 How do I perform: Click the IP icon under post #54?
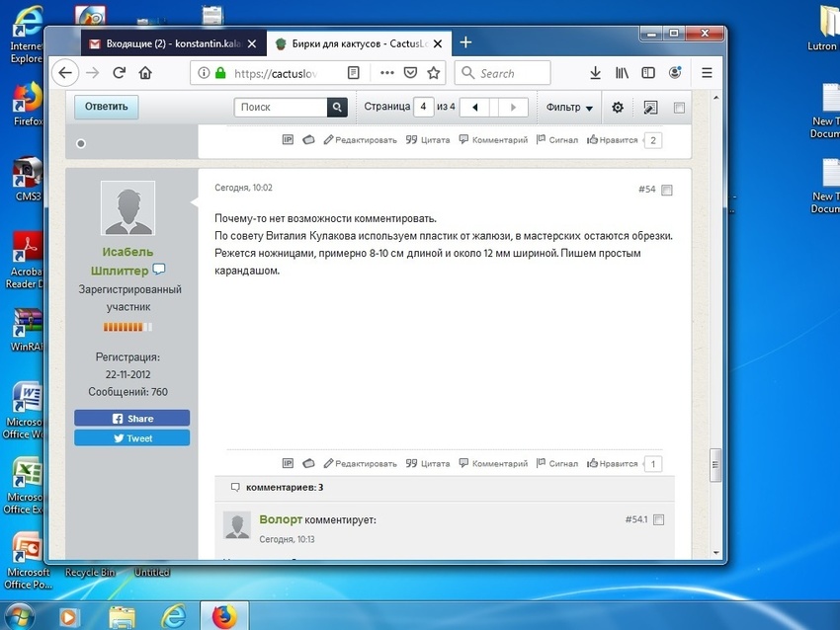(x=289, y=463)
